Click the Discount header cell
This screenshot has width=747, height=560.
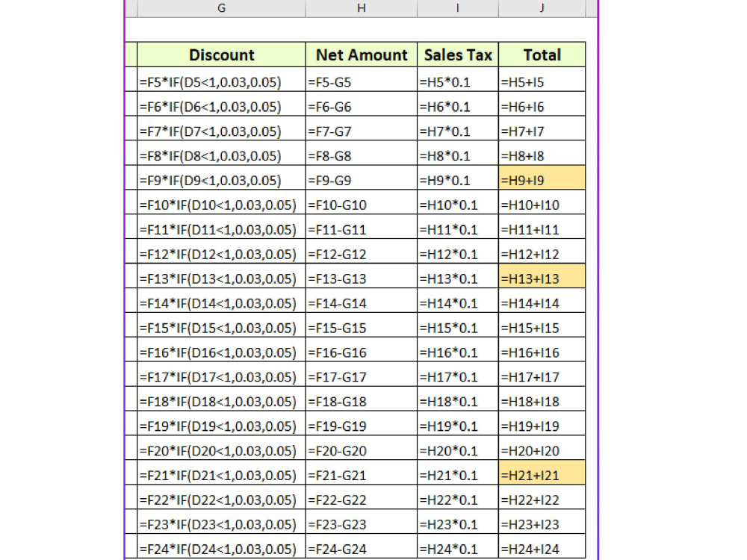click(x=221, y=55)
